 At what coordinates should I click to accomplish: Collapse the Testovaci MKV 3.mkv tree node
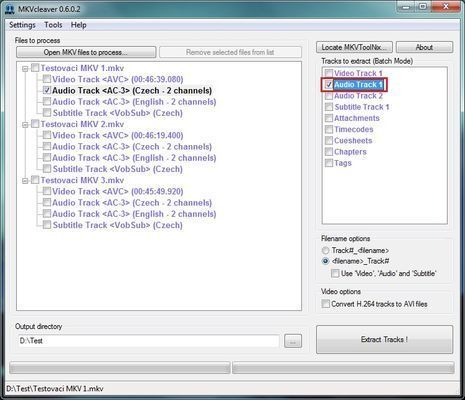pyautogui.click(x=25, y=181)
